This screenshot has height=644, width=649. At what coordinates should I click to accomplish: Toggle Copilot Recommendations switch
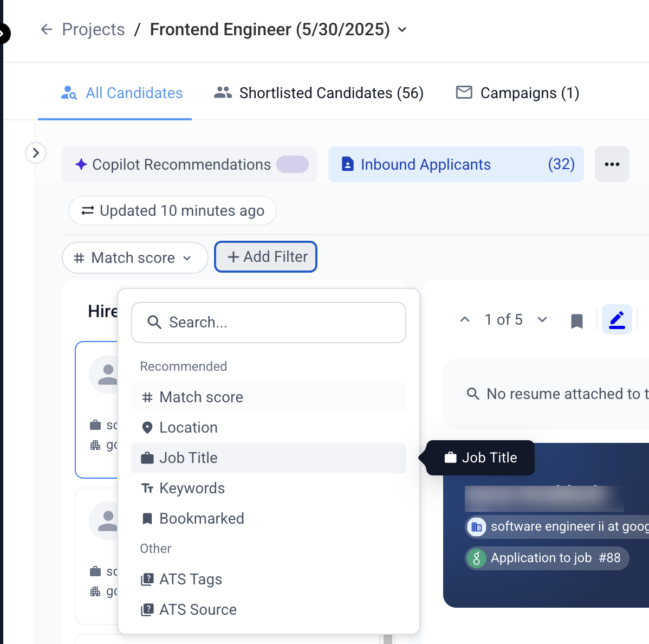tap(293, 164)
